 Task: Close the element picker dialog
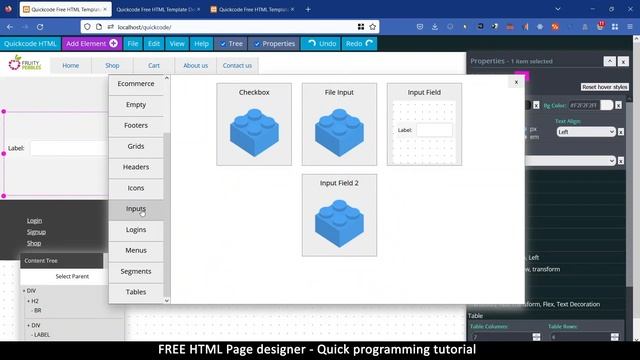pos(516,82)
